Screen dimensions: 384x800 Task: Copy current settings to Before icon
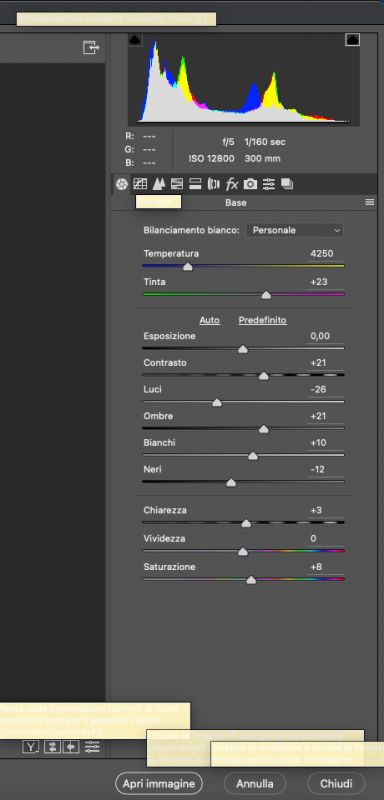(70, 747)
